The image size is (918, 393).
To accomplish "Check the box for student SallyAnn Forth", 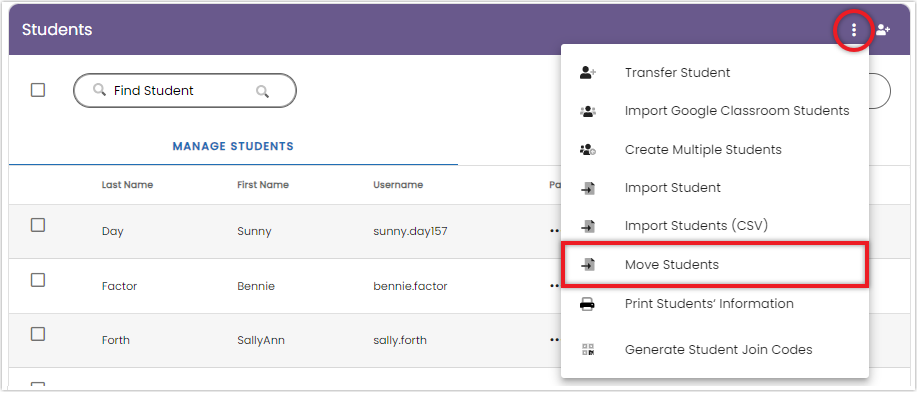I will (x=38, y=334).
